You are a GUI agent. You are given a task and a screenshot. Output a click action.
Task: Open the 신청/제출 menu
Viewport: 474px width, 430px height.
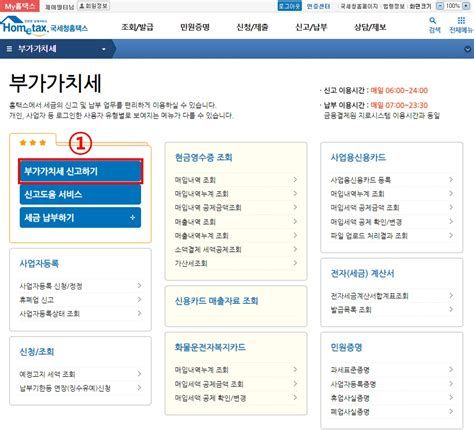(x=252, y=27)
